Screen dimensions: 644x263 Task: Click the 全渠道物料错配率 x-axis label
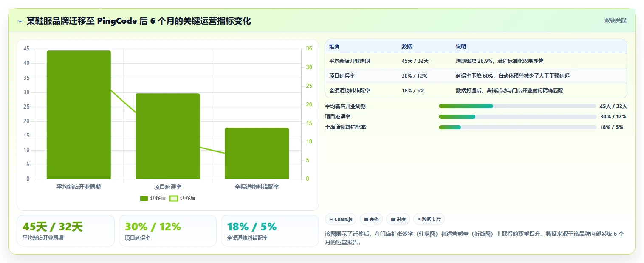[257, 187]
